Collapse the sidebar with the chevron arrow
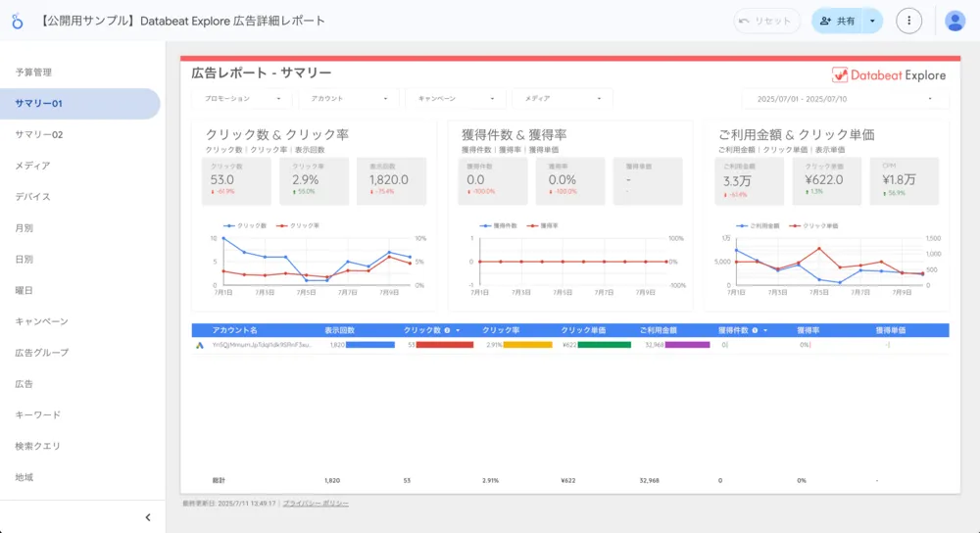 (148, 517)
